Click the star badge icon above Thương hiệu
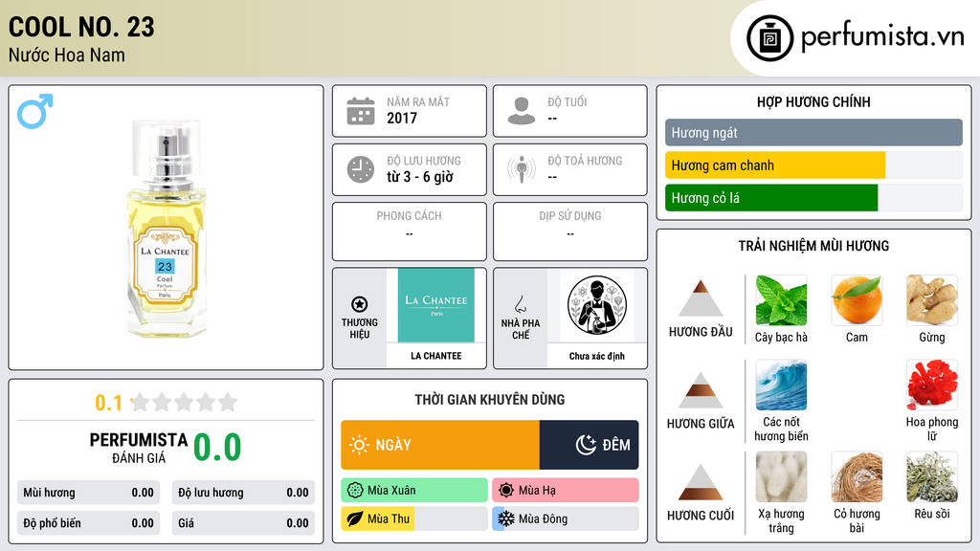The height and width of the screenshot is (551, 980). [x=360, y=304]
